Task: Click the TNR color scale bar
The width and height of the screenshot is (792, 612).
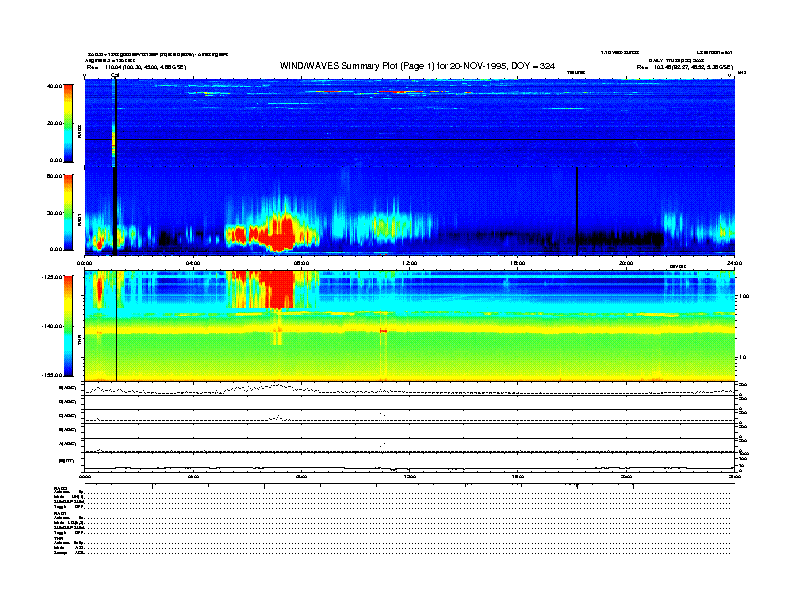Action: 68,326
